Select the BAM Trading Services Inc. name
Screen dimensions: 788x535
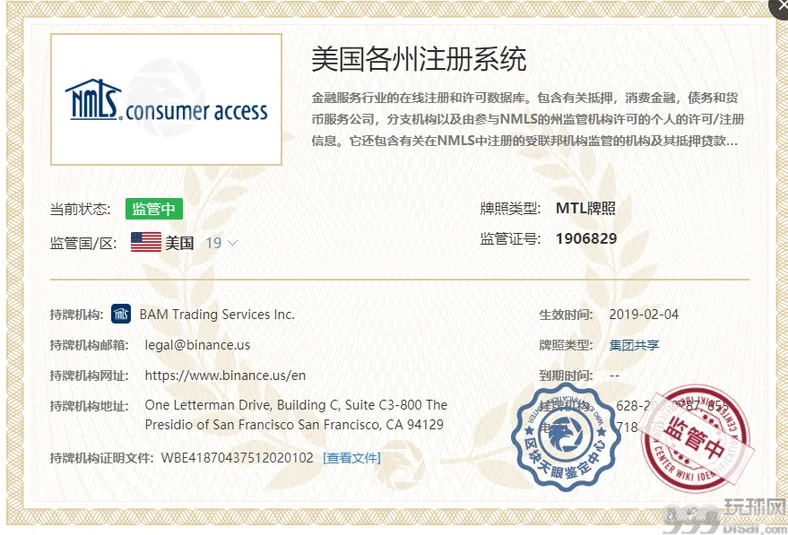click(x=217, y=314)
